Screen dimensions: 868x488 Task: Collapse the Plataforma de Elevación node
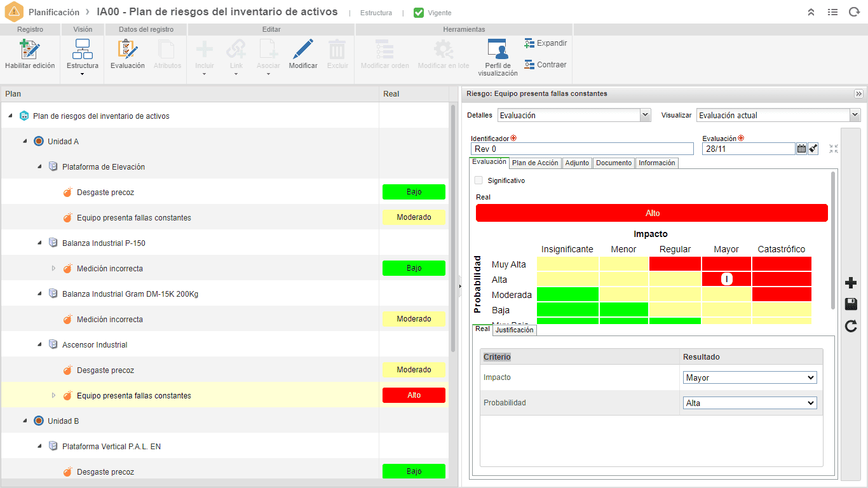click(x=39, y=166)
